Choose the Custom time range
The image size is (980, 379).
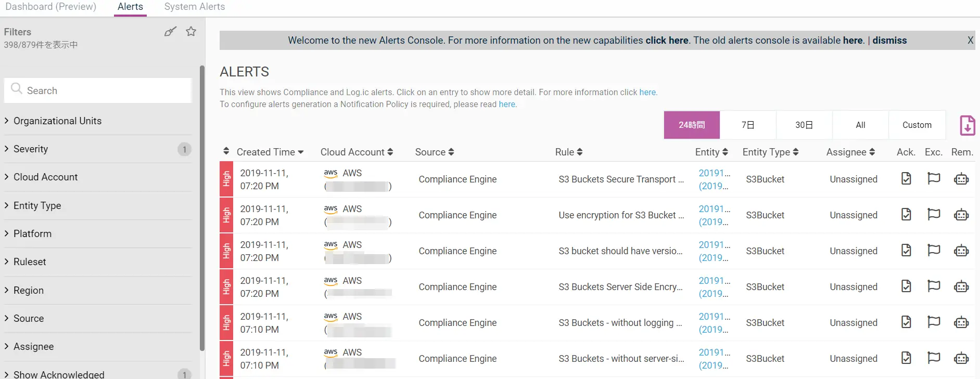point(917,125)
